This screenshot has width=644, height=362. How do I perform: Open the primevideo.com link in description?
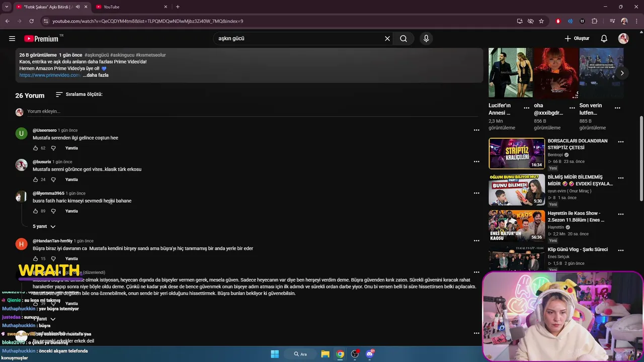click(50, 75)
